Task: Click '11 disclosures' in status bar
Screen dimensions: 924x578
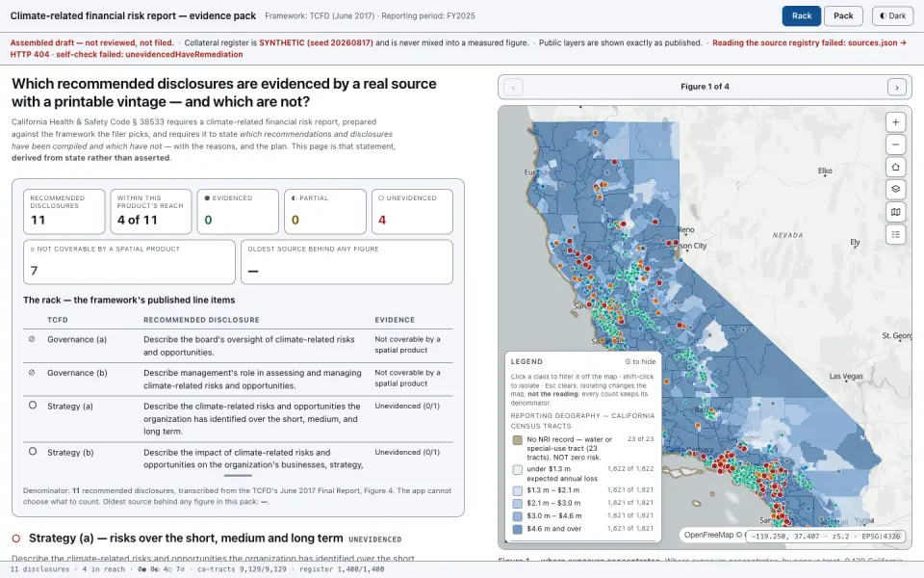Action: click(x=40, y=569)
